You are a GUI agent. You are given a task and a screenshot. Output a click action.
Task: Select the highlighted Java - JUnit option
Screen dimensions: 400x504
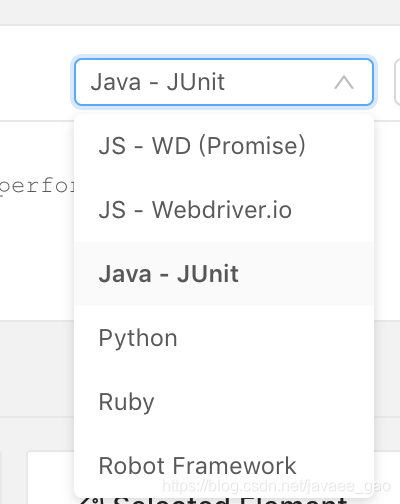coord(224,274)
